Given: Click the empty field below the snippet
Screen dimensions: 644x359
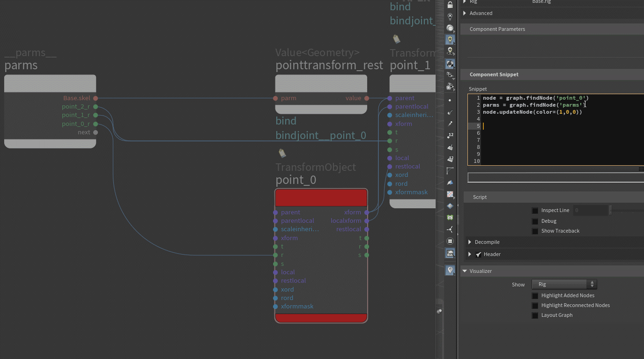Looking at the screenshot, I should click(555, 177).
